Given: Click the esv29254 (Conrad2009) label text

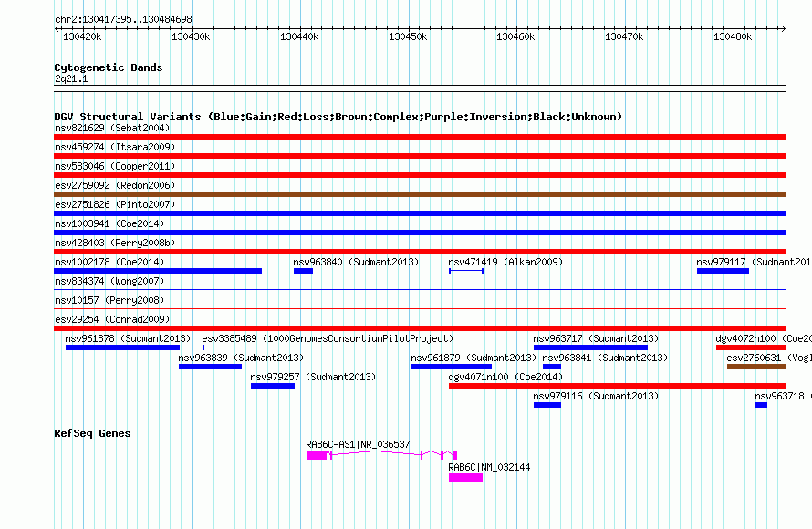Looking at the screenshot, I should [x=112, y=319].
